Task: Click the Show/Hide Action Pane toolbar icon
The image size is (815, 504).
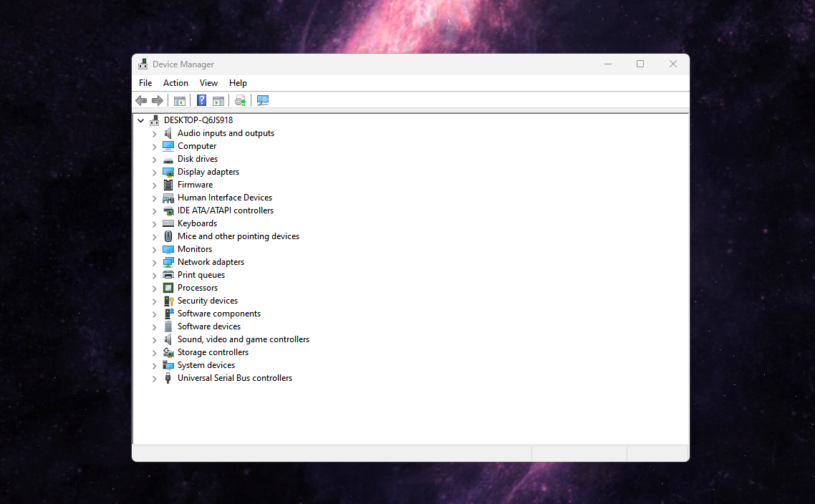Action: [218, 100]
